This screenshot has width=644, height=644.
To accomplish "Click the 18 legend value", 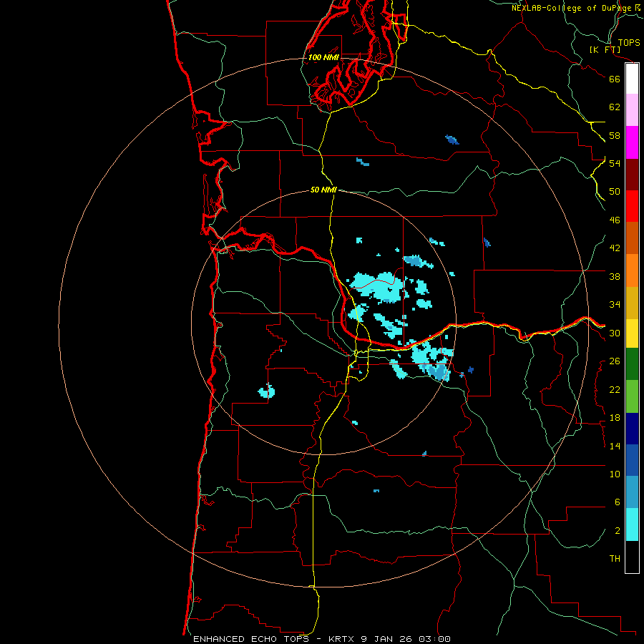I will (615, 418).
